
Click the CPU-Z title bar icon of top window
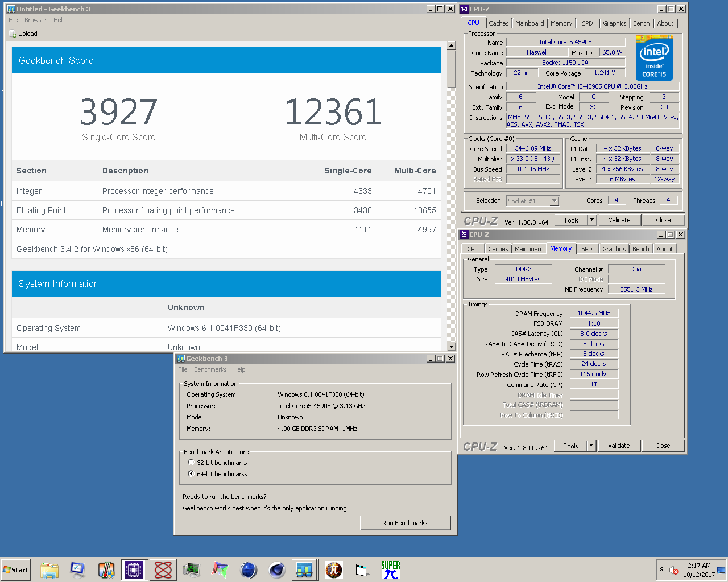[465, 9]
